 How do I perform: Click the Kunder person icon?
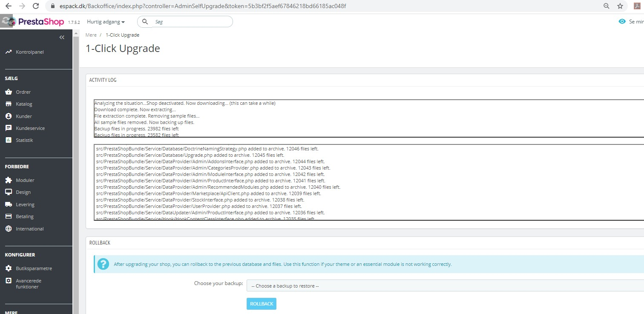click(9, 116)
